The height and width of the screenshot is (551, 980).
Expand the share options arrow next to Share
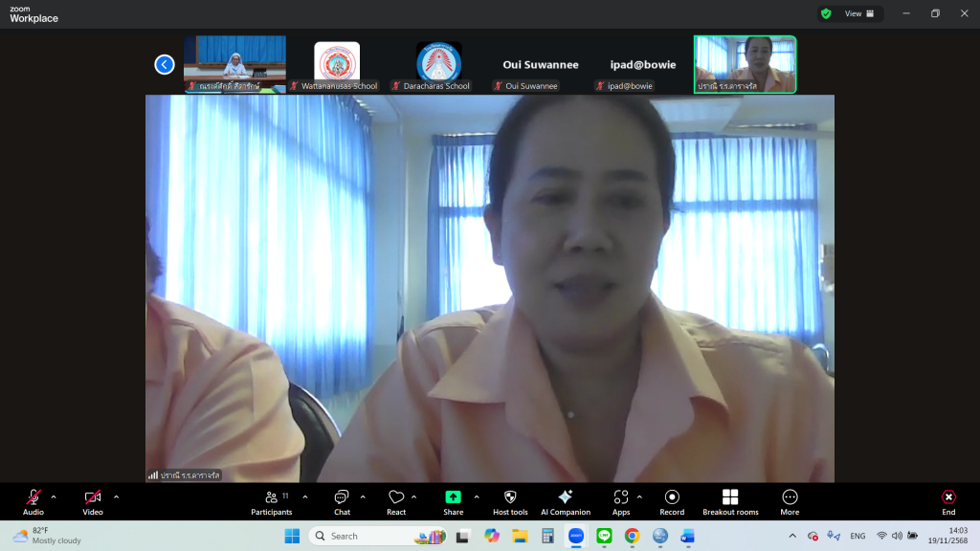pos(477,496)
